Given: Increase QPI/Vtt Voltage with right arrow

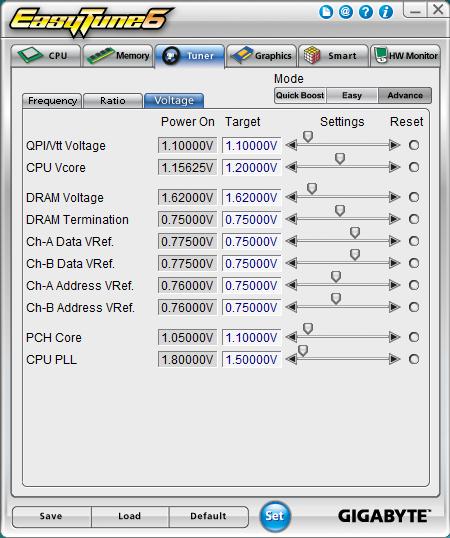Looking at the screenshot, I should [395, 145].
